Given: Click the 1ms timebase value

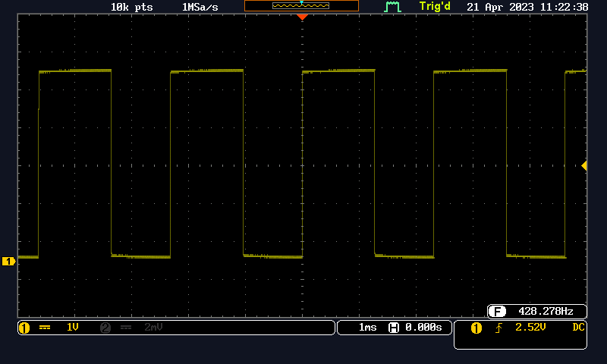Looking at the screenshot, I should 367,328.
